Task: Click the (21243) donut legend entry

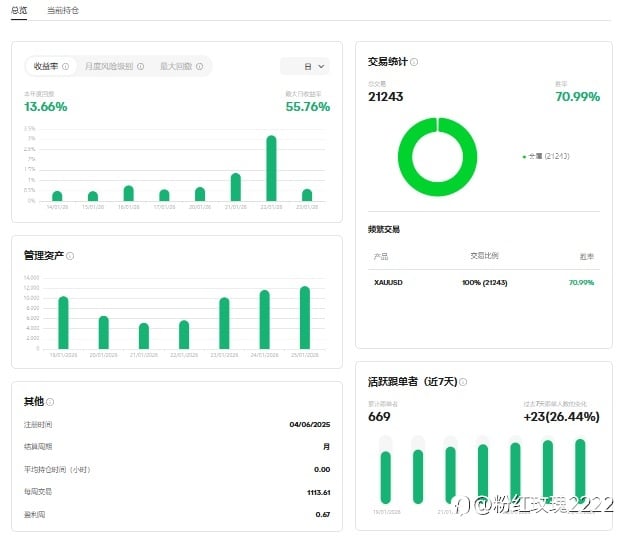Action: [546, 156]
